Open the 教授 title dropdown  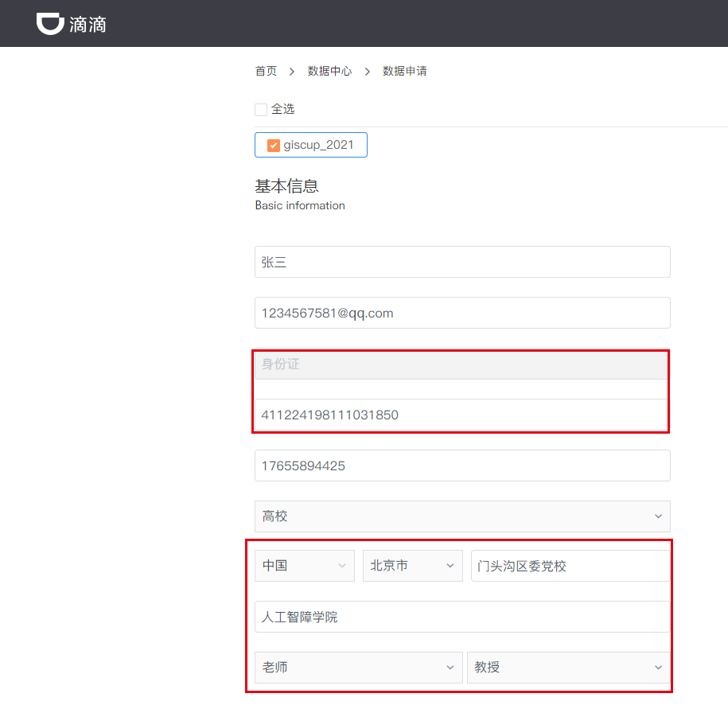[x=568, y=667]
